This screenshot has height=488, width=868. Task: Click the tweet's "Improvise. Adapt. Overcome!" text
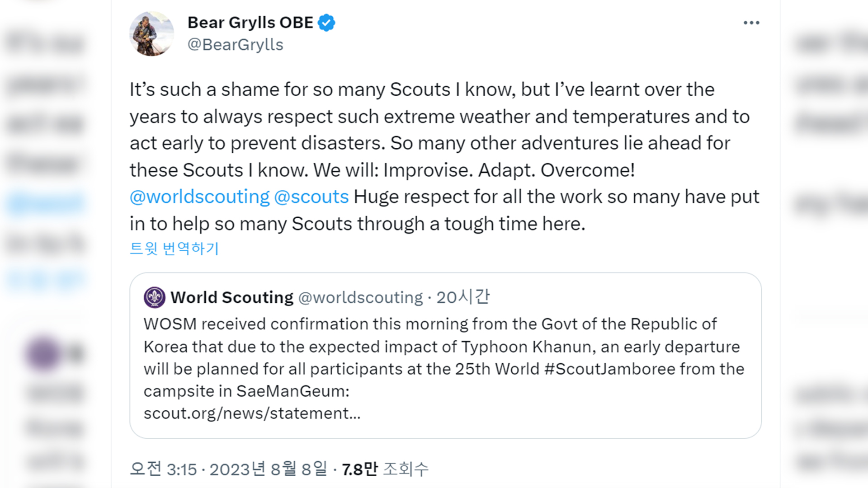(509, 170)
